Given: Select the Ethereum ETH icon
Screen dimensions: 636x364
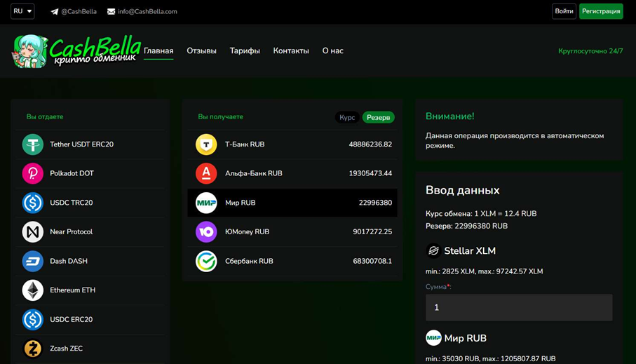Looking at the screenshot, I should [x=32, y=290].
